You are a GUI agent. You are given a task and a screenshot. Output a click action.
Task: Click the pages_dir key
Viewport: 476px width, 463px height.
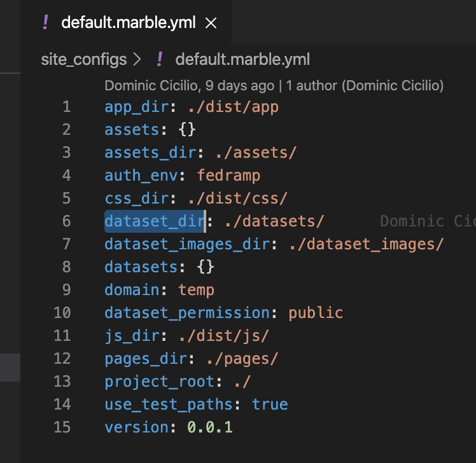tap(146, 359)
